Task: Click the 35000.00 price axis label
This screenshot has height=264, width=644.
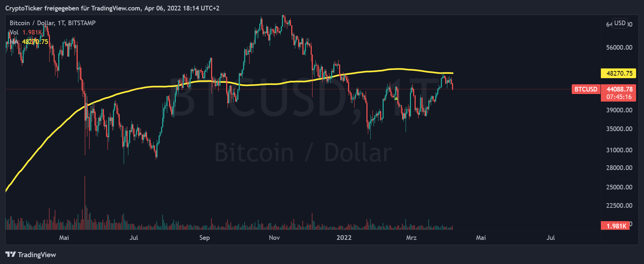Action: point(619,129)
